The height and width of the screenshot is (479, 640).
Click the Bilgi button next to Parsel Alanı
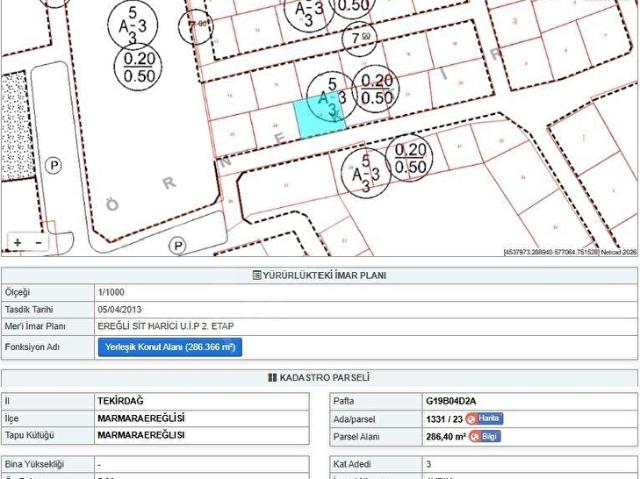click(x=484, y=436)
